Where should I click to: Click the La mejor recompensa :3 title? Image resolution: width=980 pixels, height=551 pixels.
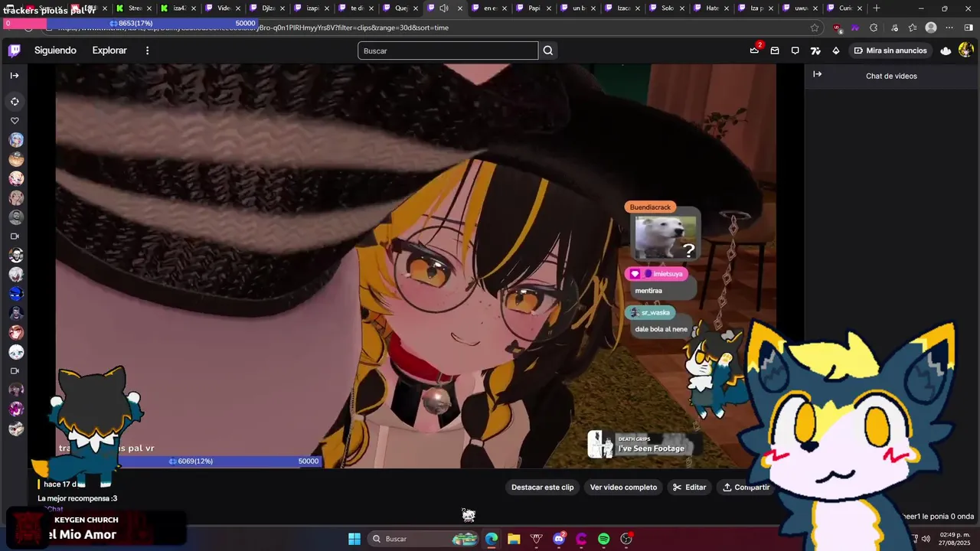tap(77, 498)
